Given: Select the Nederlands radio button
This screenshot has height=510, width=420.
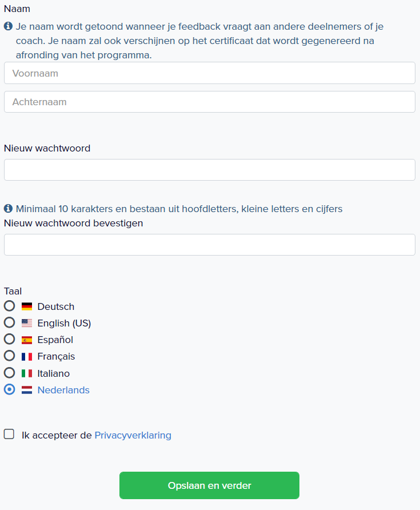Looking at the screenshot, I should pos(9,389).
